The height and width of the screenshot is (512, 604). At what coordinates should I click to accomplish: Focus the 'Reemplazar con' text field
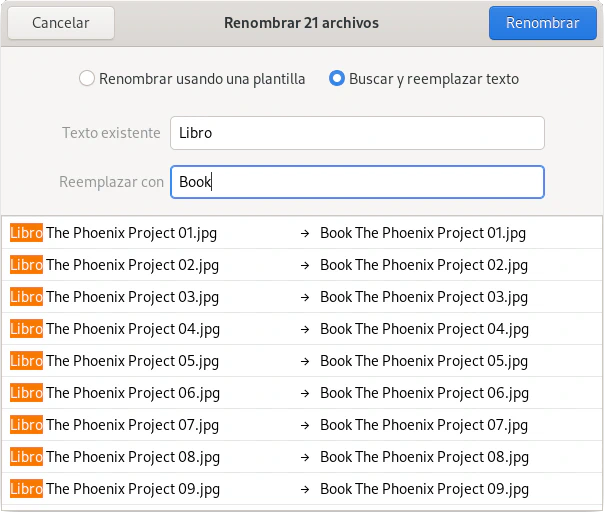357,182
